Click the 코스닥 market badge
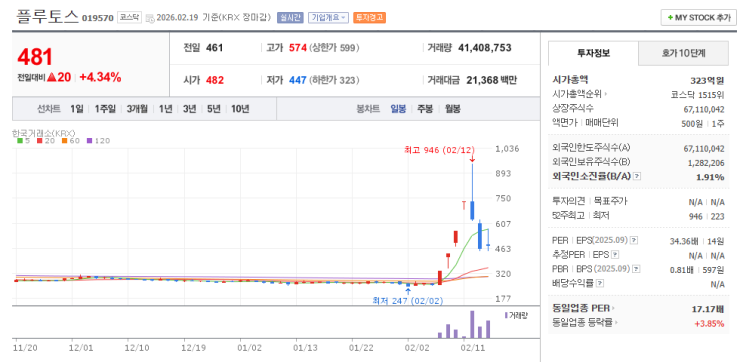Image resolution: width=743 pixels, height=362 pixels. click(129, 18)
